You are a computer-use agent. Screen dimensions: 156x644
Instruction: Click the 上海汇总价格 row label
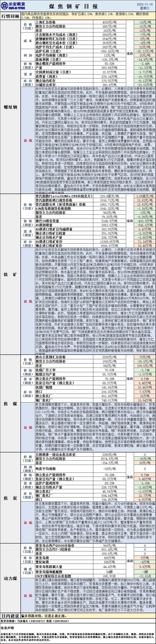coord(45,22)
